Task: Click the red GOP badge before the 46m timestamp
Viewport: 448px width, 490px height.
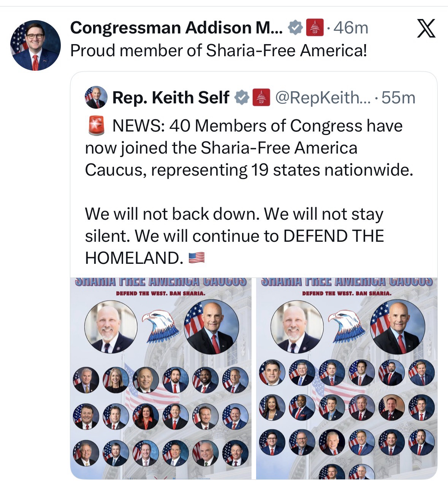Action: [315, 28]
